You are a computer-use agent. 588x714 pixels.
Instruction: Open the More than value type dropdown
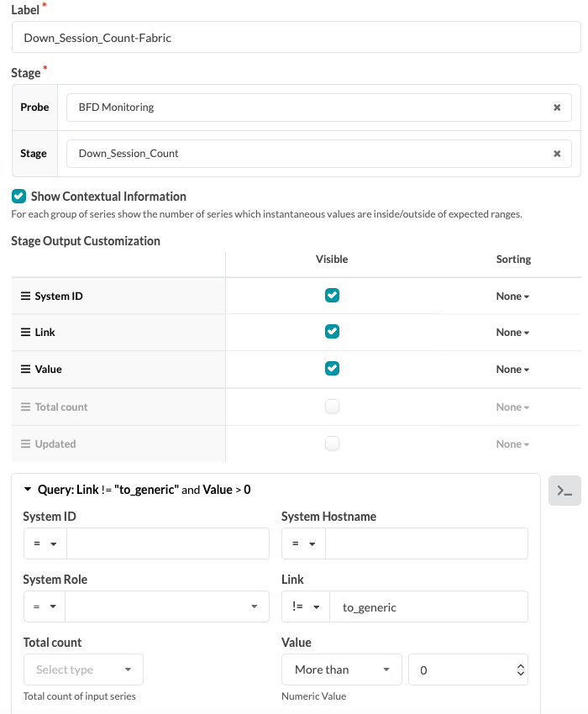342,669
